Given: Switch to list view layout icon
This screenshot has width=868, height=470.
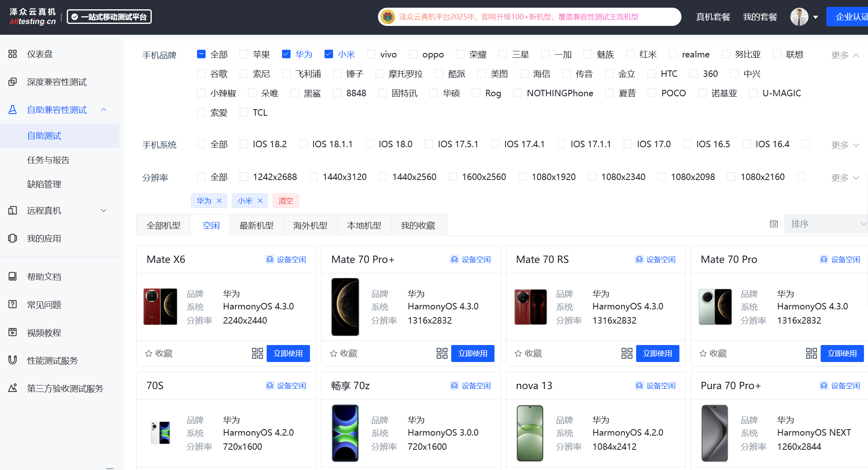Looking at the screenshot, I should click(774, 224).
